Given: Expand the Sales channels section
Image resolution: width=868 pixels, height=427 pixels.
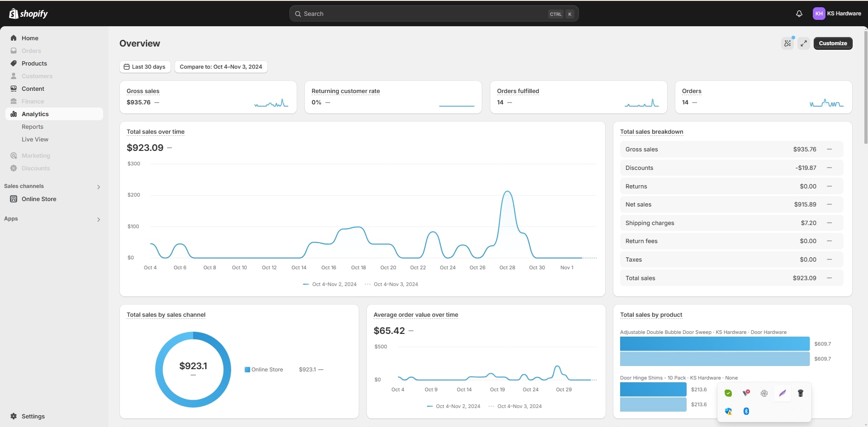Looking at the screenshot, I should (x=99, y=187).
